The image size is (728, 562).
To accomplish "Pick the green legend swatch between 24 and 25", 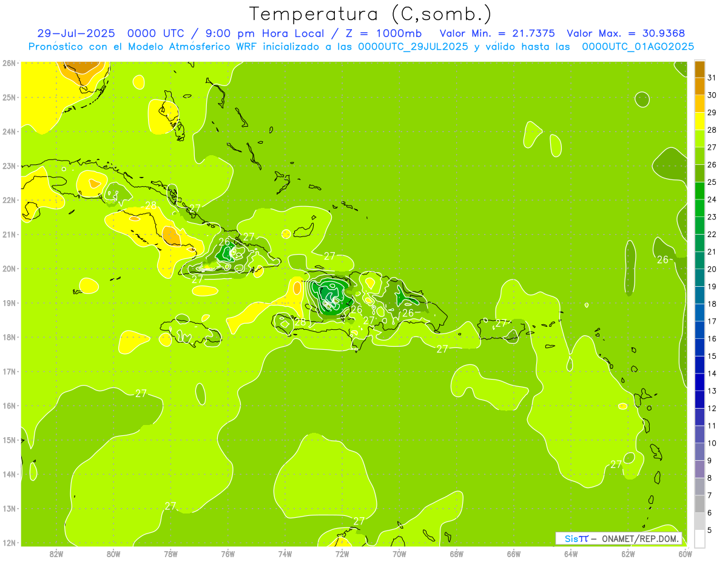I will (699, 190).
